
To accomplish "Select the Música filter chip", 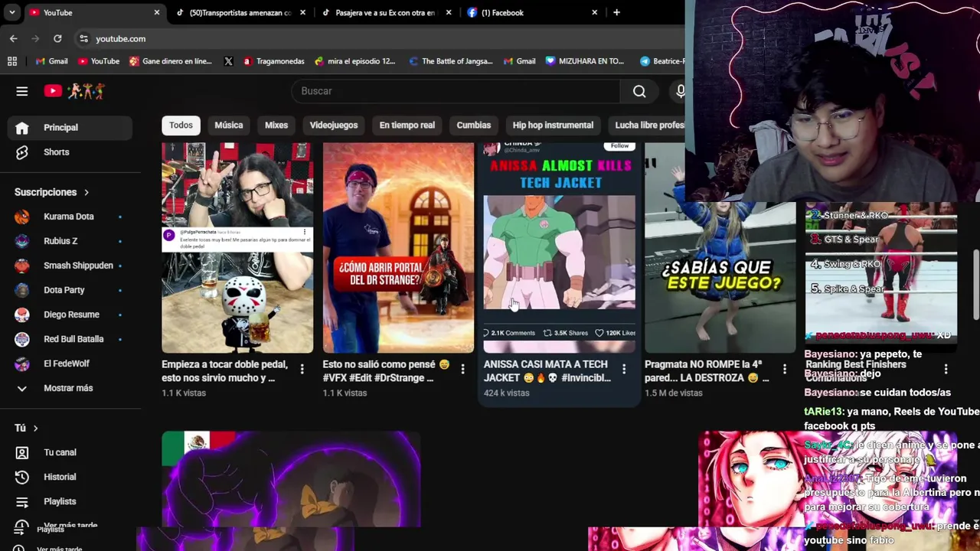I will 229,125.
